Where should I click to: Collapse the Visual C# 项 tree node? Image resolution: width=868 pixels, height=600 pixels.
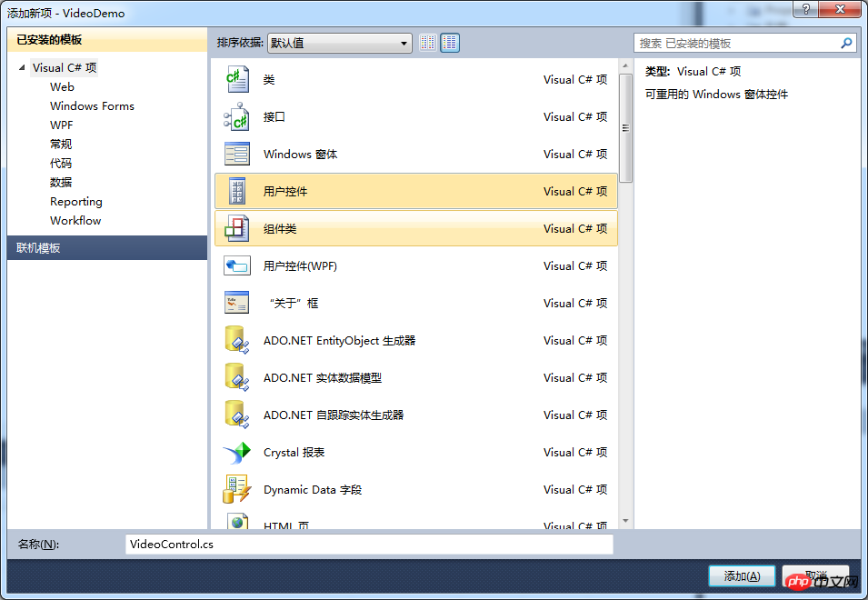point(22,67)
